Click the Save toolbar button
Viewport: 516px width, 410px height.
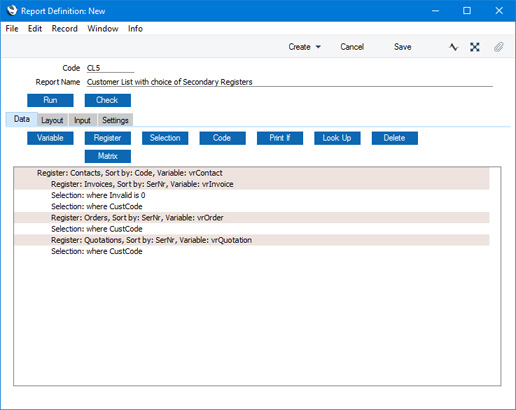pyautogui.click(x=403, y=47)
